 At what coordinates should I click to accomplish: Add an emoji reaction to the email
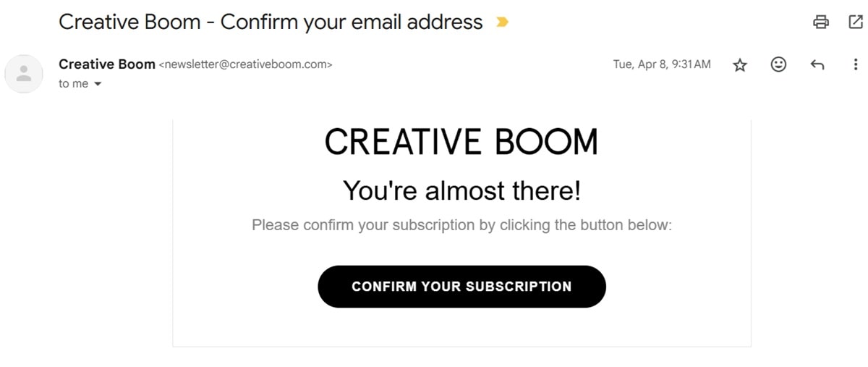(x=778, y=64)
